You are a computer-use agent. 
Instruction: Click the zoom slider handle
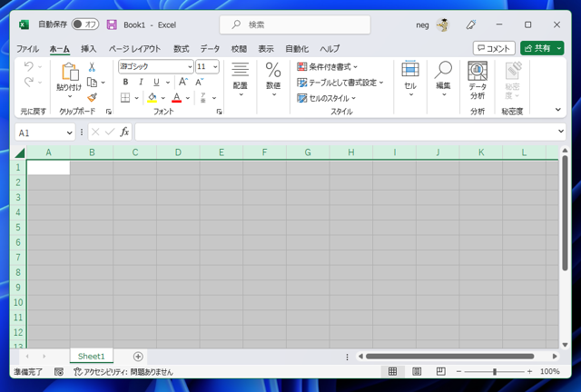pyautogui.click(x=494, y=371)
